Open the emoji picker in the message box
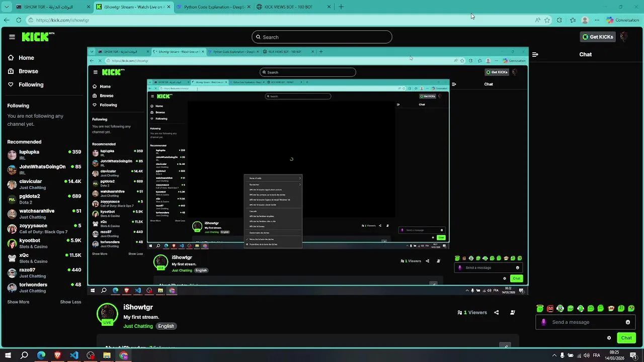This screenshot has height=362, width=644. click(x=628, y=322)
